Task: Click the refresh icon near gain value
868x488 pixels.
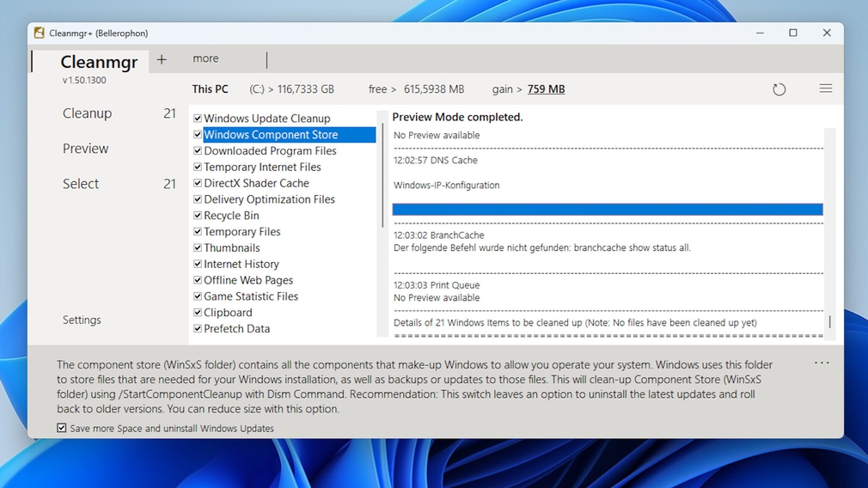Action: 779,89
